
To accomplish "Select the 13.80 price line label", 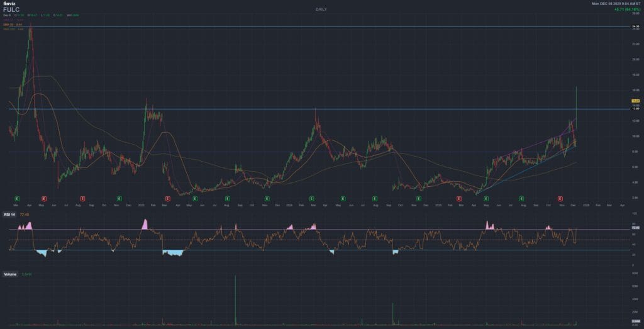I will coord(635,109).
